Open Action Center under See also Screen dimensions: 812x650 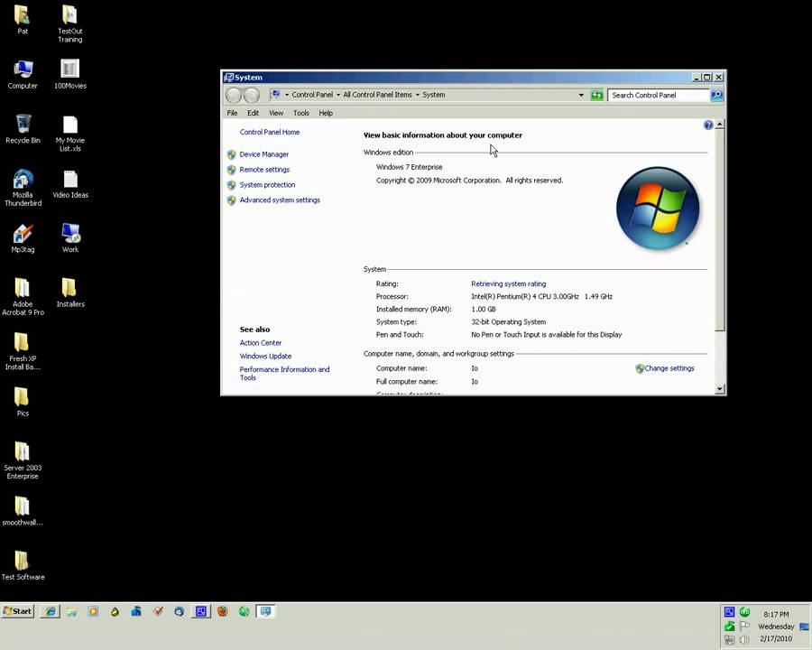261,343
